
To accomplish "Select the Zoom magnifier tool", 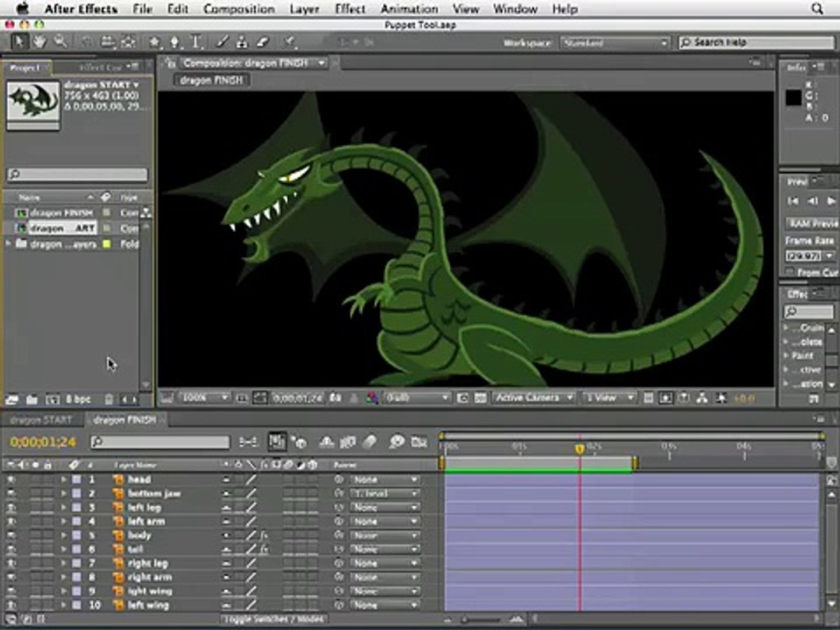I will coord(60,41).
